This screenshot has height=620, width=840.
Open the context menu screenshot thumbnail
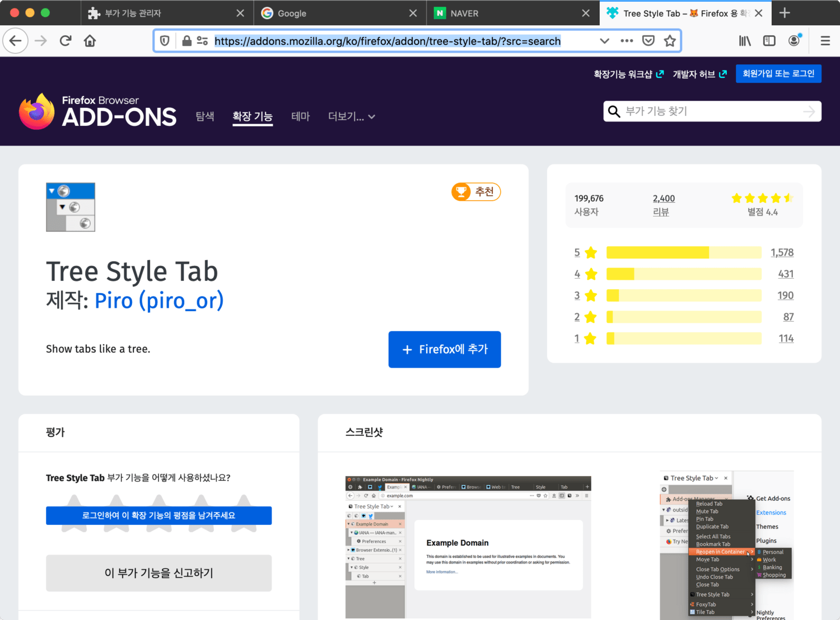click(727, 545)
